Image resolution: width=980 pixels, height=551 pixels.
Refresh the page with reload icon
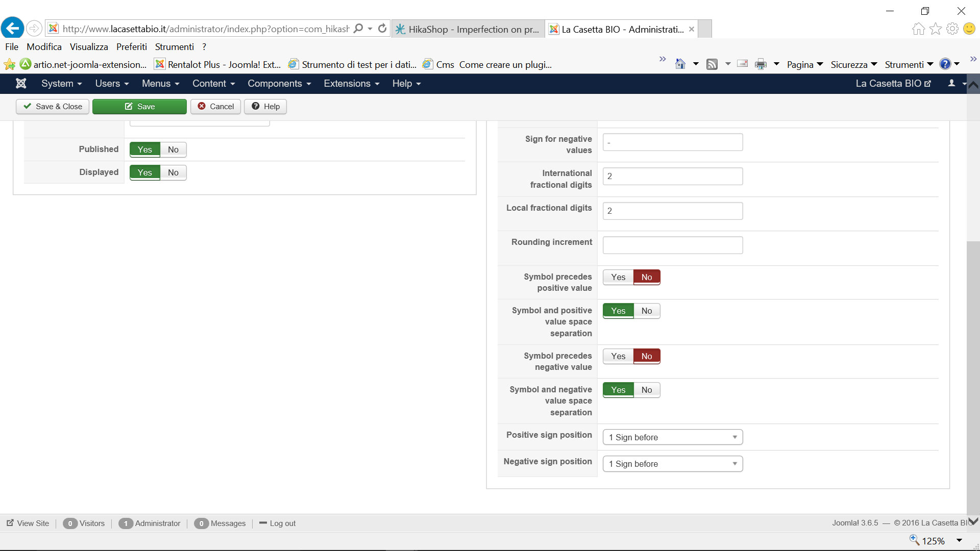click(x=382, y=29)
